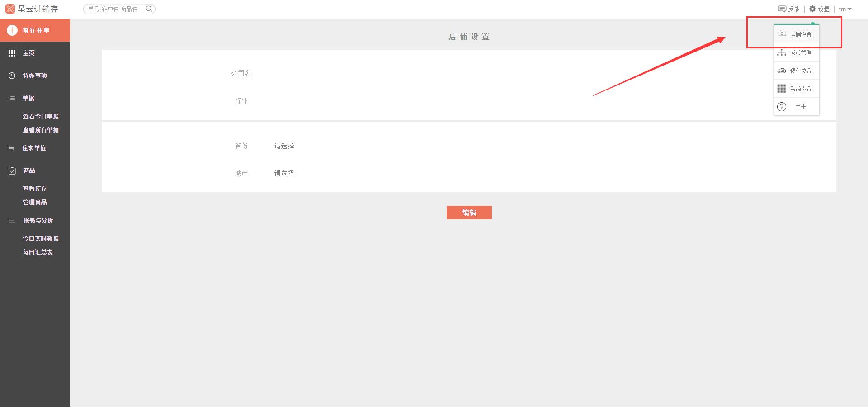This screenshot has height=407, width=868.
Task: Choose 成员管理 in the settings menu
Action: 800,52
